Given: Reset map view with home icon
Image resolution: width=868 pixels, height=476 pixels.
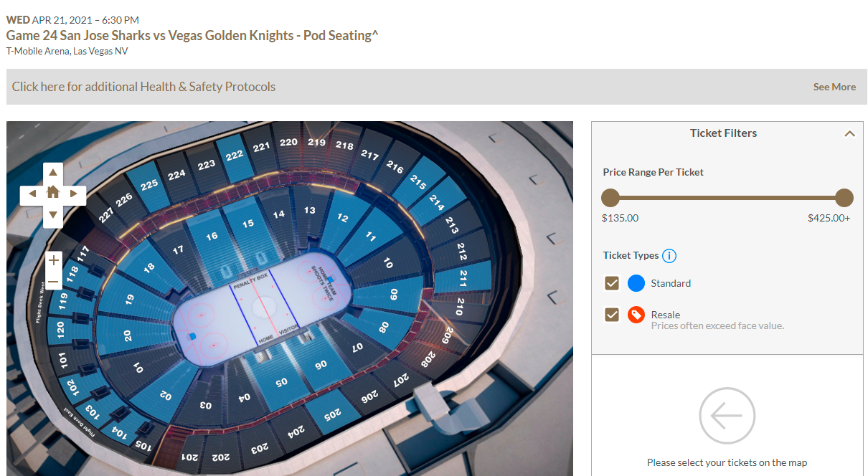Looking at the screenshot, I should [53, 194].
